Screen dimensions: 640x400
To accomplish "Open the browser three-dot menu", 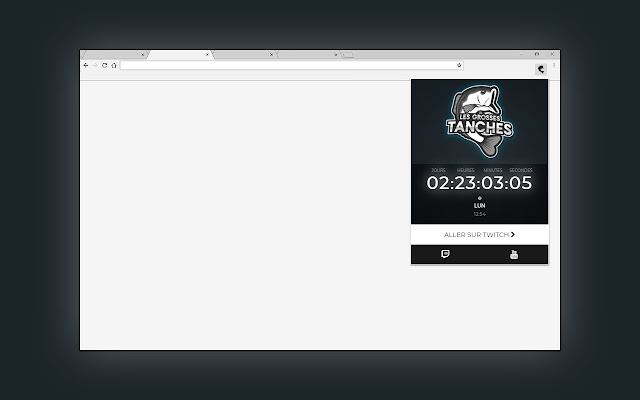I will pos(554,65).
